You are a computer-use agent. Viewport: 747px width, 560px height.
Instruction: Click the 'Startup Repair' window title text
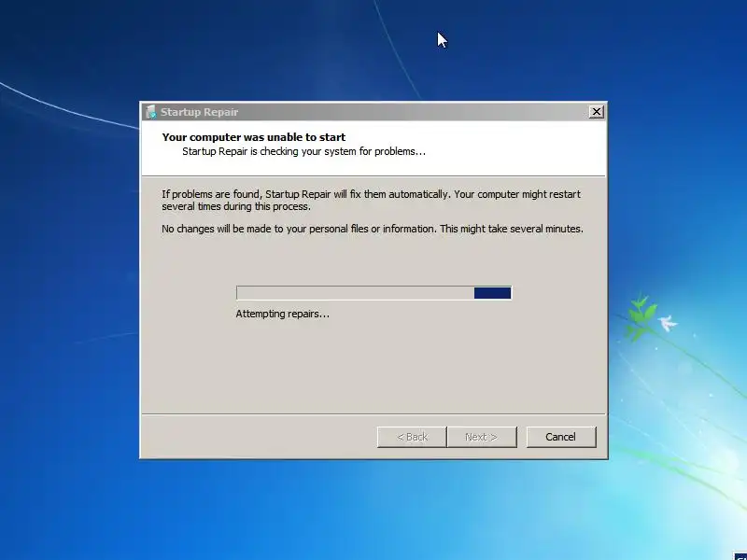click(199, 112)
